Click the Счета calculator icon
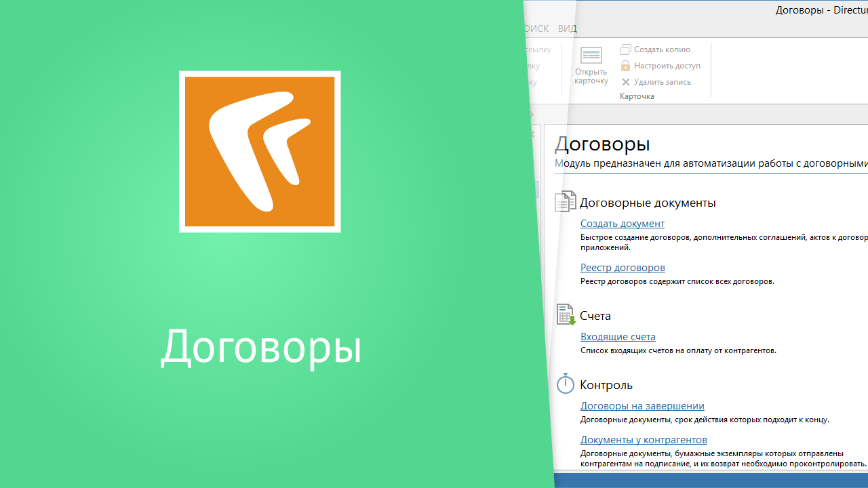 [566, 314]
